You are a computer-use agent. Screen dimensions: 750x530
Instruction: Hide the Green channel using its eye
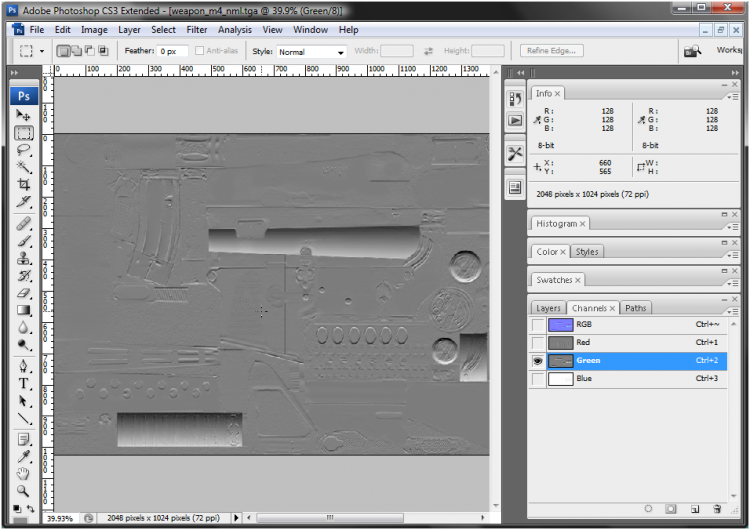(538, 361)
